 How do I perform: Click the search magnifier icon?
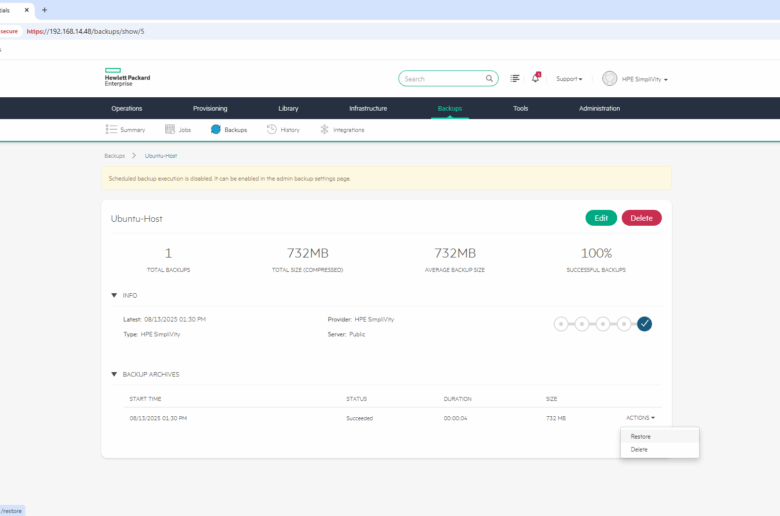tap(490, 78)
